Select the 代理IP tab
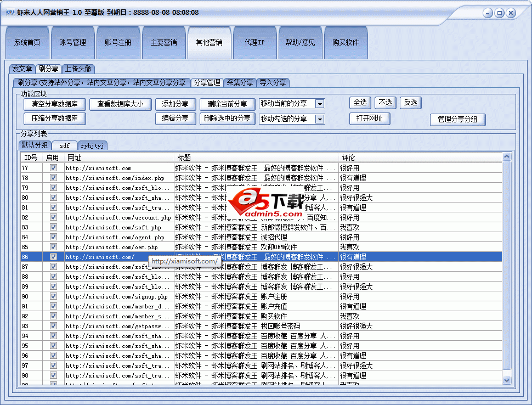This screenshot has height=405, width=532. [255, 42]
